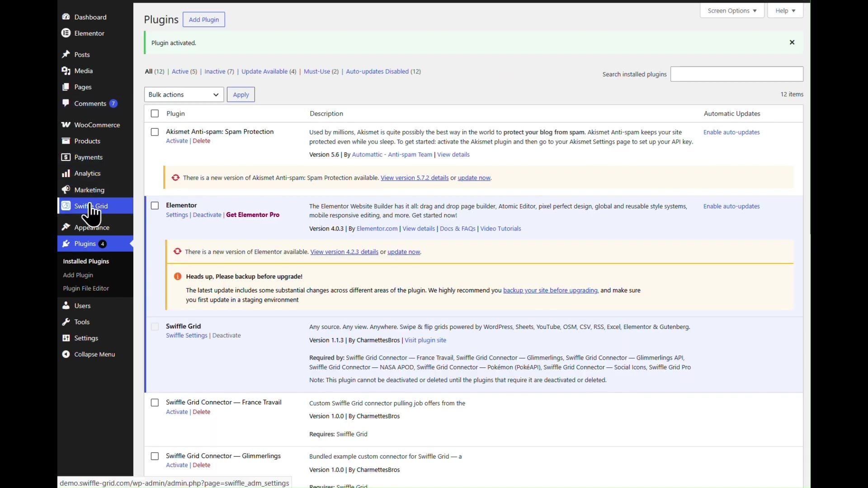Check the Elementor plugin checkbox
Image resolution: width=868 pixels, height=488 pixels.
click(155, 206)
